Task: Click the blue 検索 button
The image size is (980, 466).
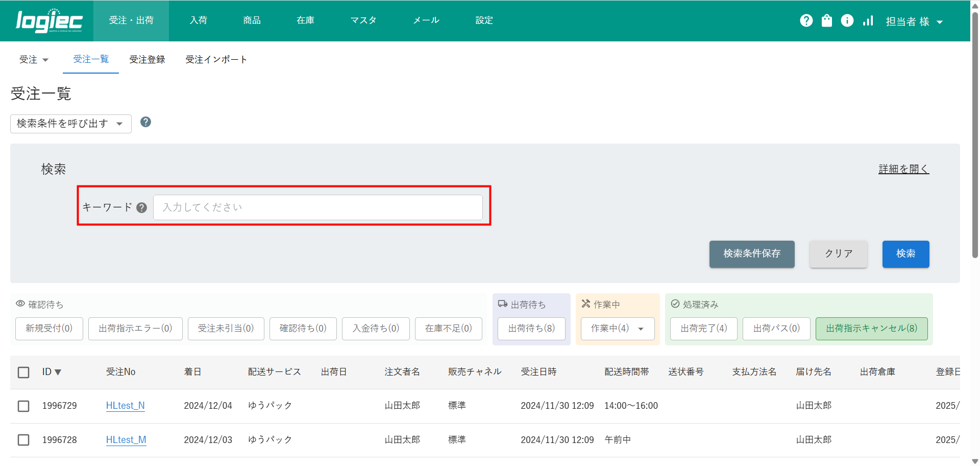Action: [x=905, y=254]
